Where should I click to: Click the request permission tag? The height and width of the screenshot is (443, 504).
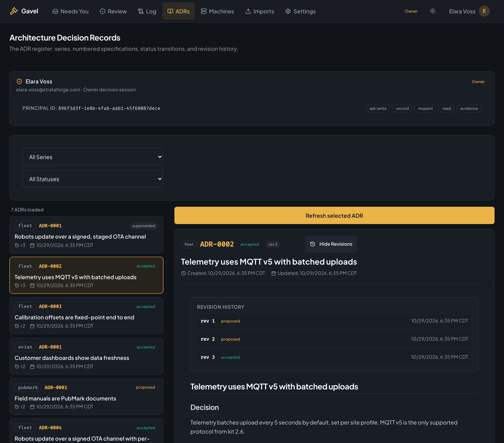(x=425, y=108)
